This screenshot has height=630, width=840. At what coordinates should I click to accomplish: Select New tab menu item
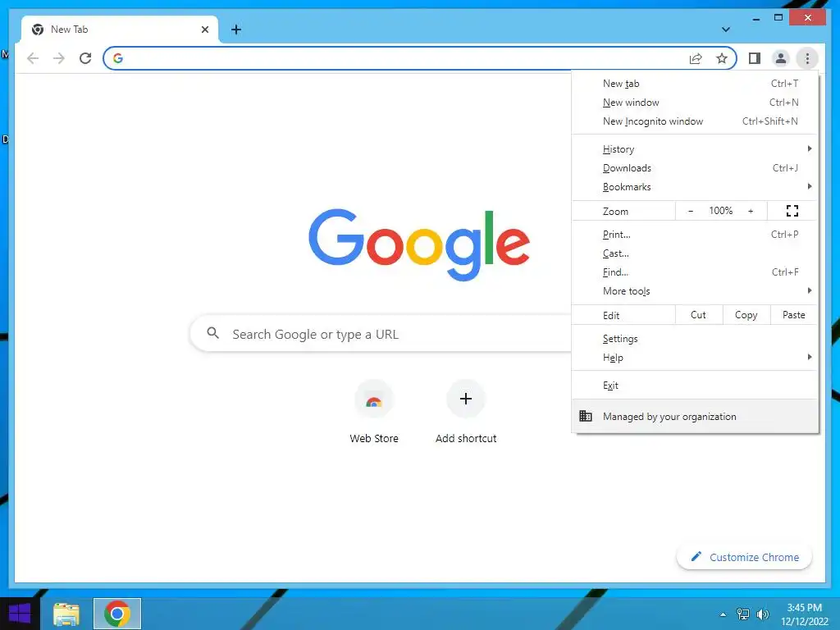(x=695, y=84)
